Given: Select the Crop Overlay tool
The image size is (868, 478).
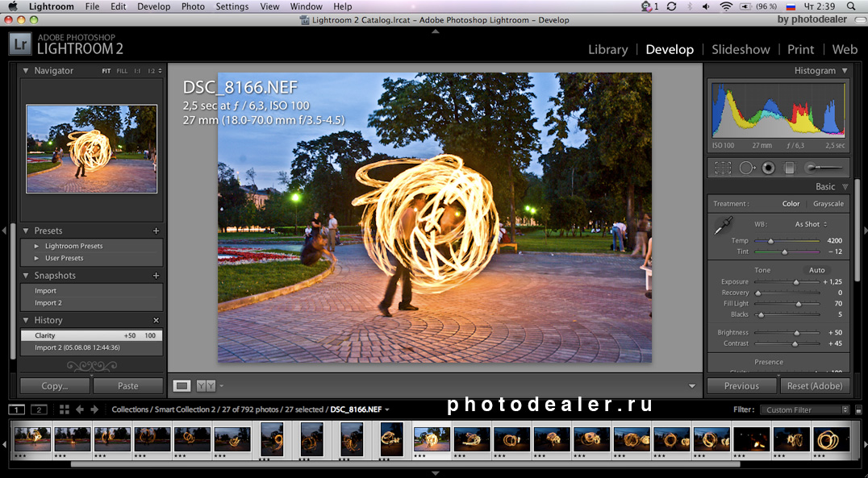Looking at the screenshot, I should [723, 168].
